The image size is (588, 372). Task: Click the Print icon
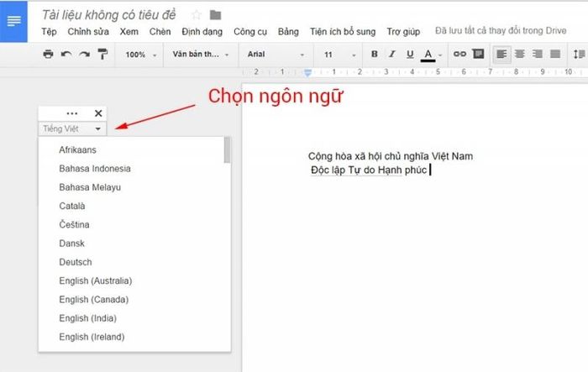pos(48,54)
